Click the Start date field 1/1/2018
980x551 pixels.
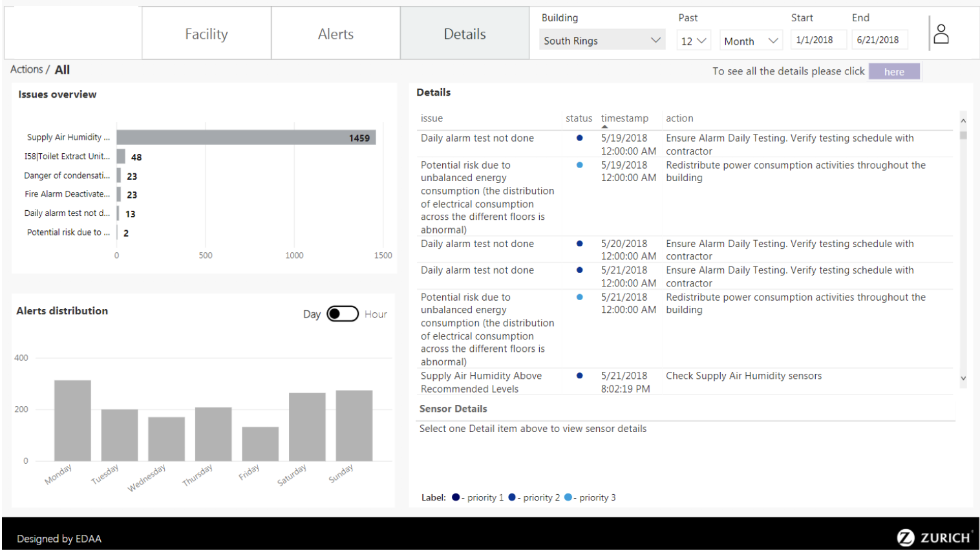(x=818, y=40)
